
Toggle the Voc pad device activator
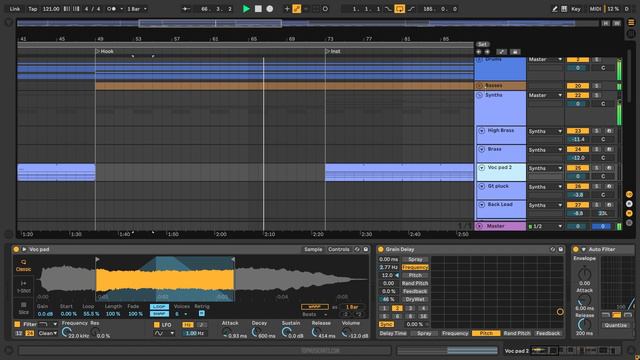16,249
